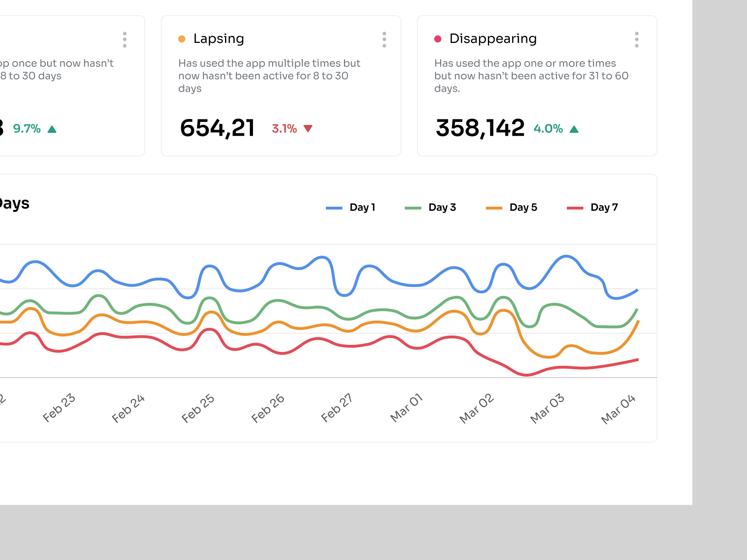This screenshot has height=560, width=747.
Task: Click the blue Day 1 legend line marker
Action: tap(334, 207)
